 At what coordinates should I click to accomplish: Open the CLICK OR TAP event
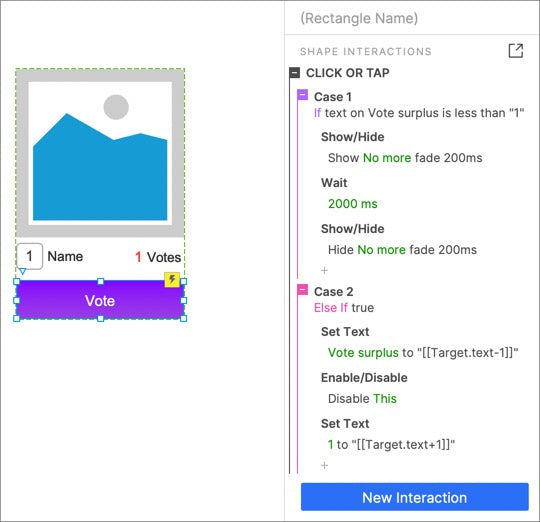(x=347, y=73)
